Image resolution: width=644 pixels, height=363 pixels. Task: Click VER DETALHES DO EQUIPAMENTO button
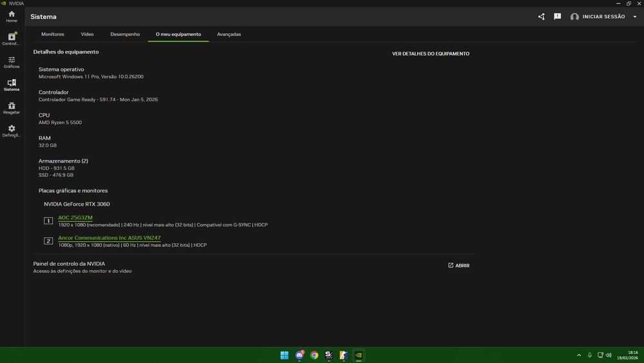430,54
